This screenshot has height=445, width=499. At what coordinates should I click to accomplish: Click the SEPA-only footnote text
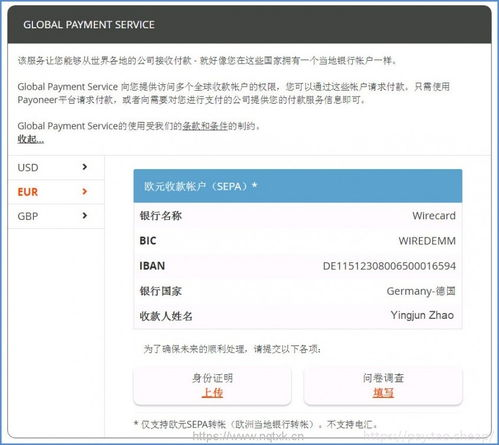click(x=256, y=424)
